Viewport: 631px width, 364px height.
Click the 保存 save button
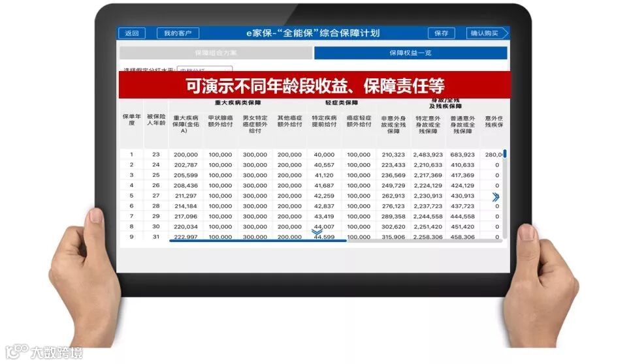click(441, 33)
